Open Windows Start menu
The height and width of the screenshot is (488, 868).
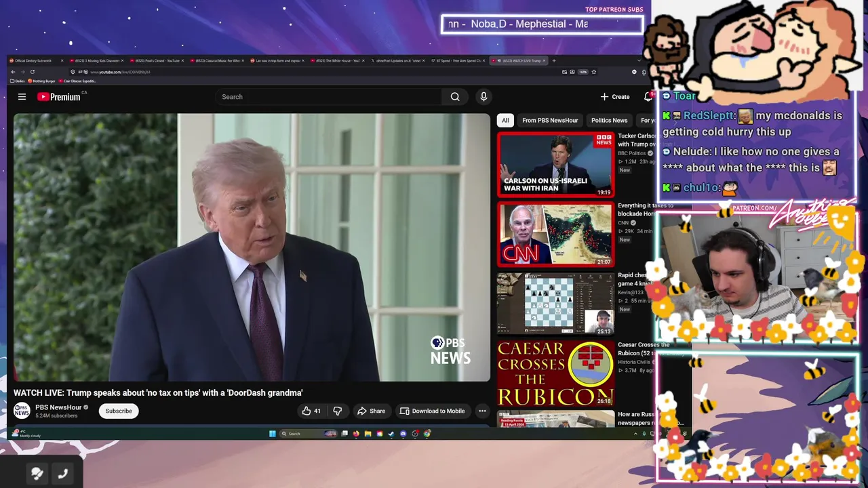coord(273,434)
